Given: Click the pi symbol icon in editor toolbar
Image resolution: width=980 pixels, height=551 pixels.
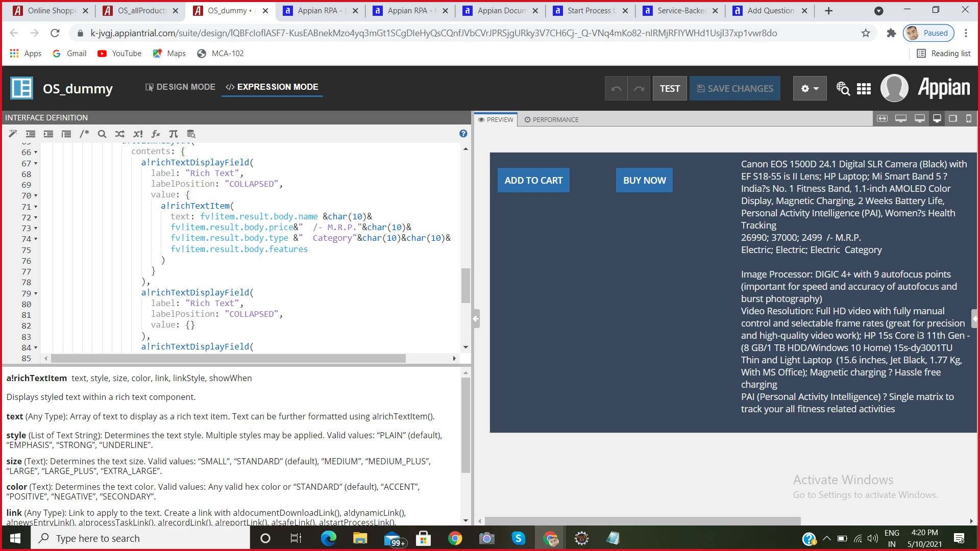Looking at the screenshot, I should tap(174, 134).
